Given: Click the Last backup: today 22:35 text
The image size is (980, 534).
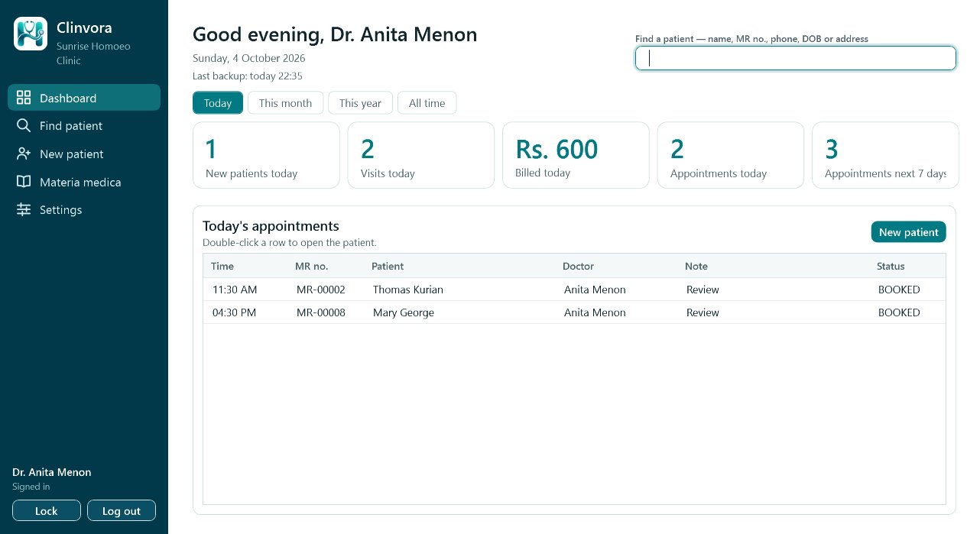Looking at the screenshot, I should (x=248, y=76).
